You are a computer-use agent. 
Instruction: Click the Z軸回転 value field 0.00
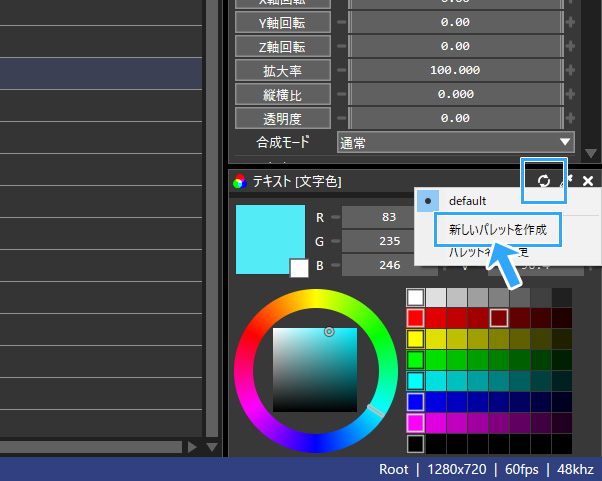point(456,46)
